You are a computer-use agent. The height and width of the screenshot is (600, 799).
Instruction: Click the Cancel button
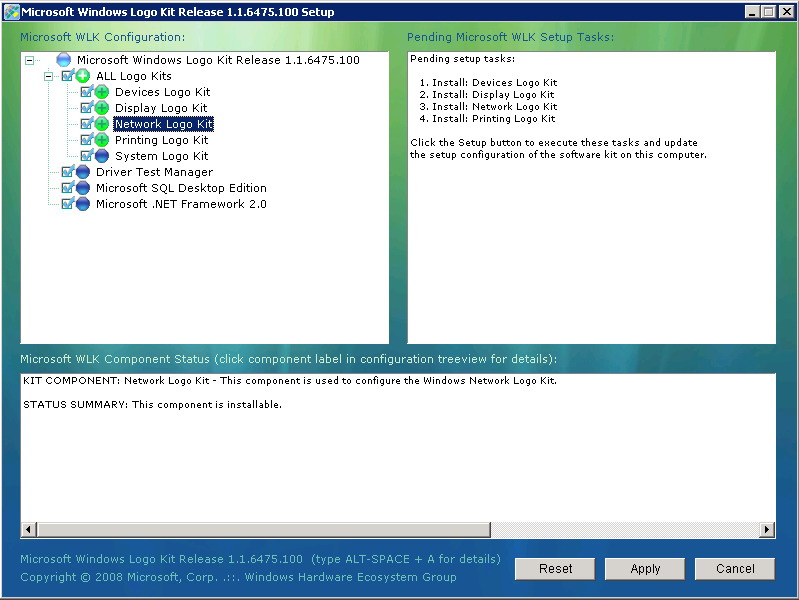(735, 569)
